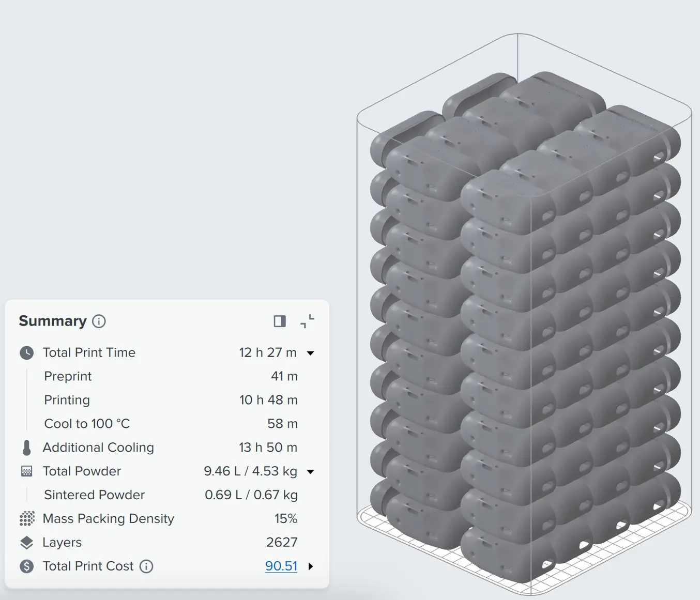Click the clock icon for Total Print Time
Image resolution: width=700 pixels, height=600 pixels.
[27, 353]
